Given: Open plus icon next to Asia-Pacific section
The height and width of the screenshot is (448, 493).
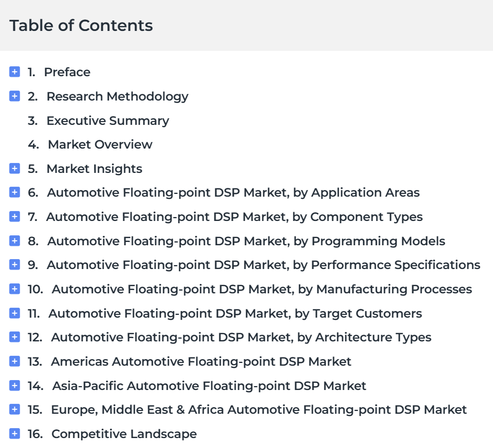Looking at the screenshot, I should point(14,385).
